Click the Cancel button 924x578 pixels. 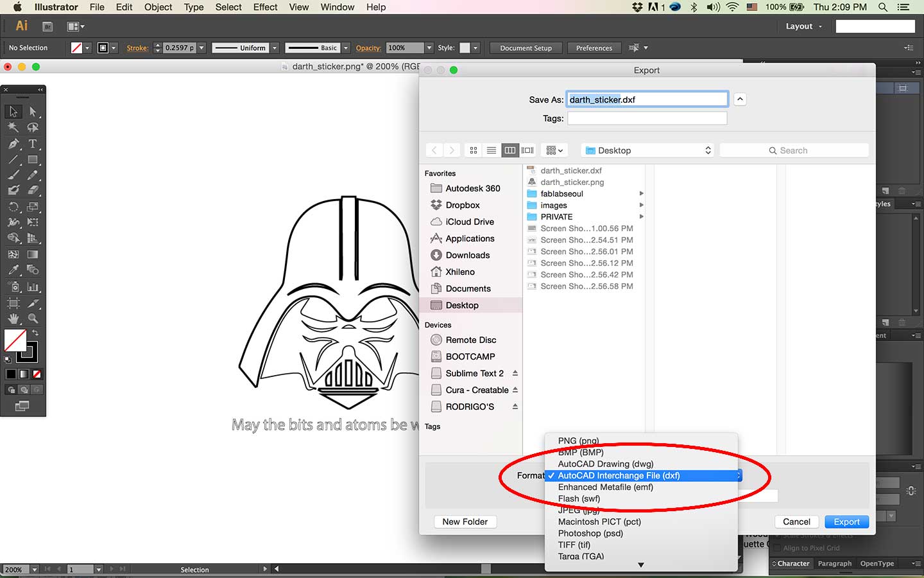click(796, 521)
